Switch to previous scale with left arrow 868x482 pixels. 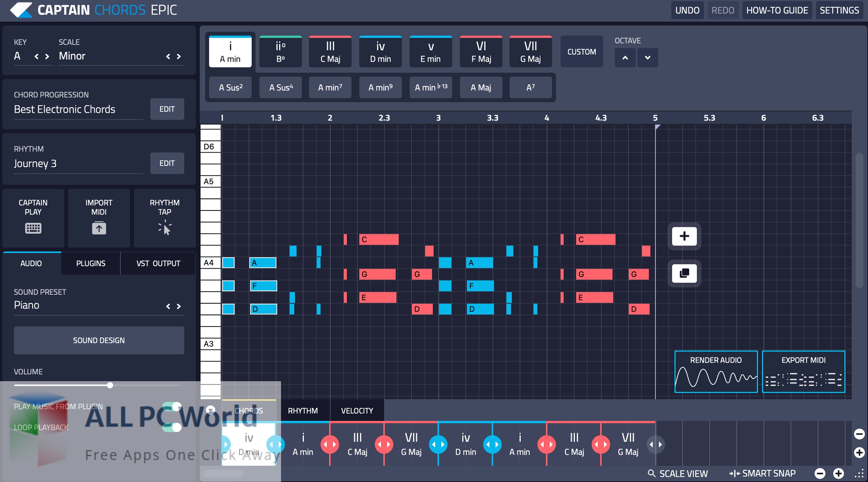168,56
